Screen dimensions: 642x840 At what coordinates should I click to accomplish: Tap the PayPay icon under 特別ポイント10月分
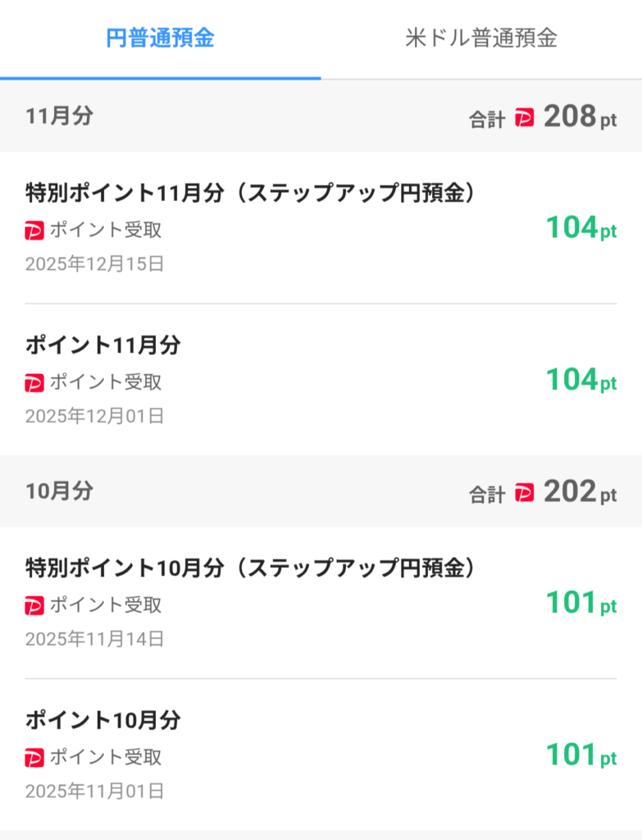coord(34,606)
